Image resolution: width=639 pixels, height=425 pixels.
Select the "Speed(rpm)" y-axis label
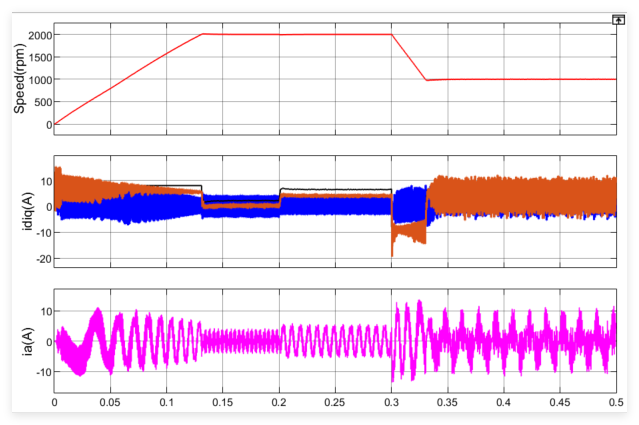tap(19, 79)
